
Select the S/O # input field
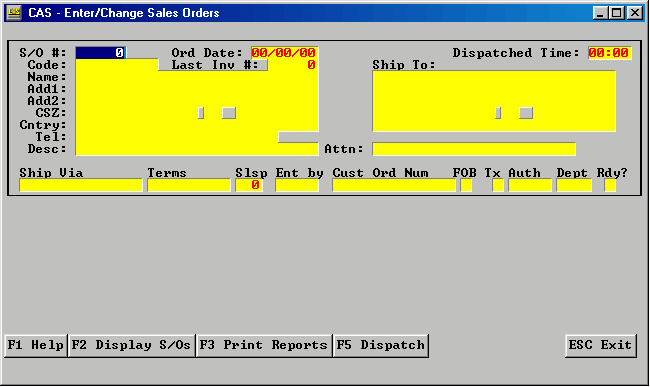tap(101, 53)
